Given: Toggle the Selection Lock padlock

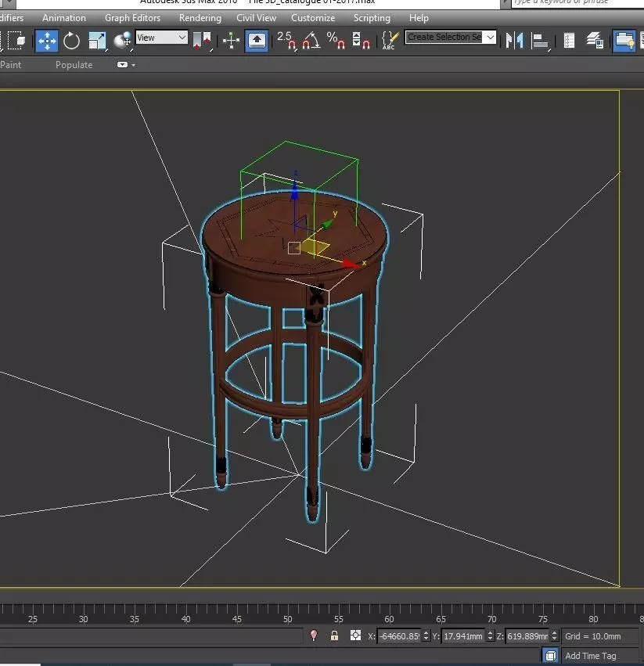Looking at the screenshot, I should point(334,635).
